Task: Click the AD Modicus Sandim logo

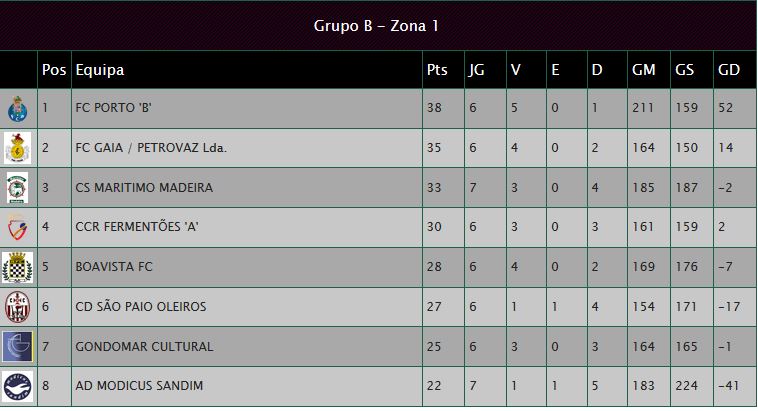Action: click(x=17, y=386)
